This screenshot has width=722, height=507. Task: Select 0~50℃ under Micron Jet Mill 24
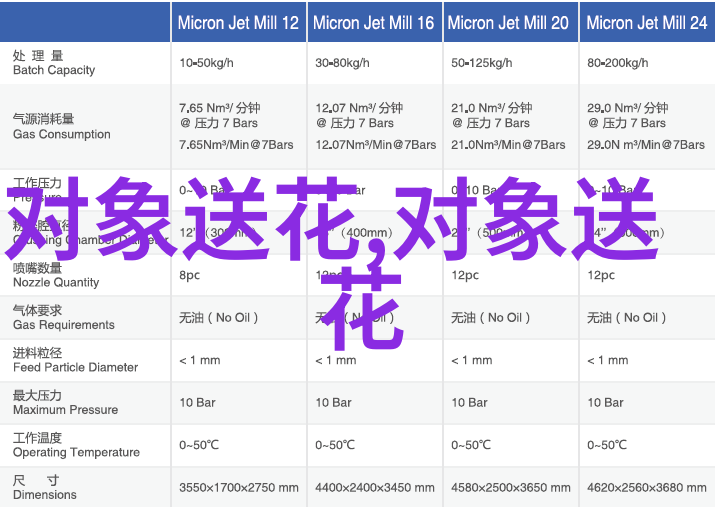click(x=606, y=445)
